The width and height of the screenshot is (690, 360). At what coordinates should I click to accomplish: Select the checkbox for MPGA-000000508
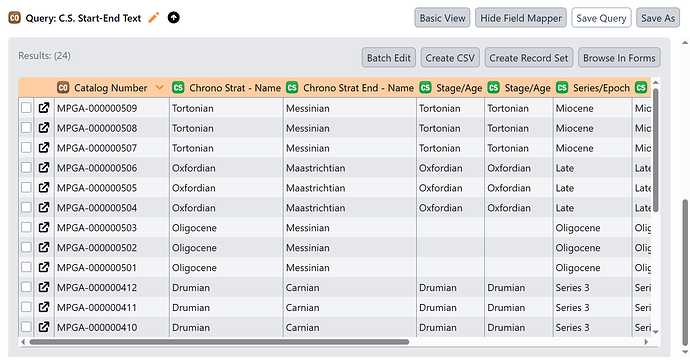click(26, 128)
